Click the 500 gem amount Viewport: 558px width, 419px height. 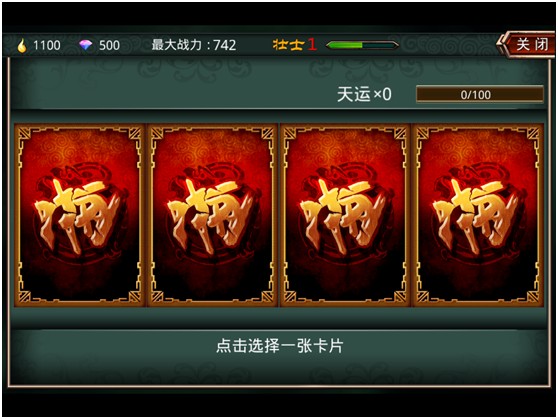point(109,46)
